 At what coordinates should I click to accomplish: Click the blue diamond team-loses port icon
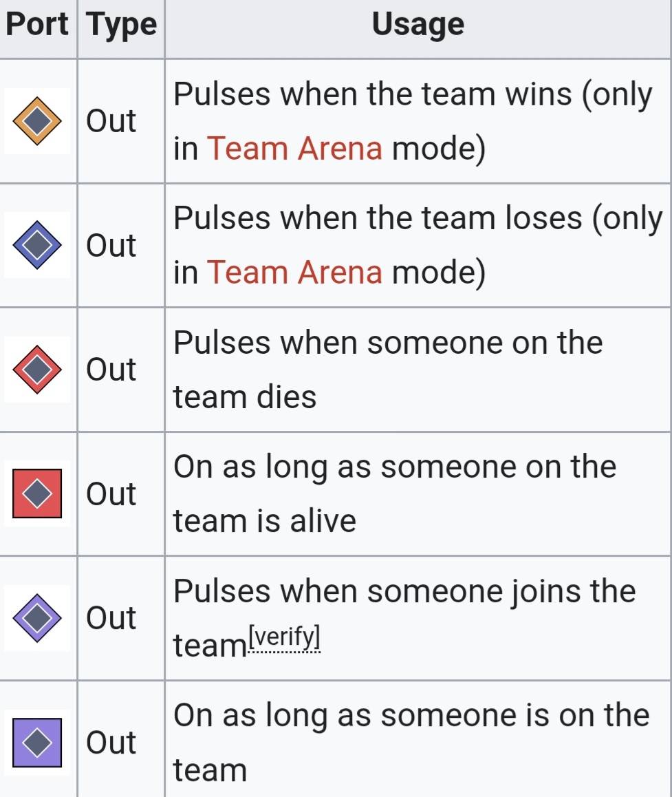tap(37, 245)
